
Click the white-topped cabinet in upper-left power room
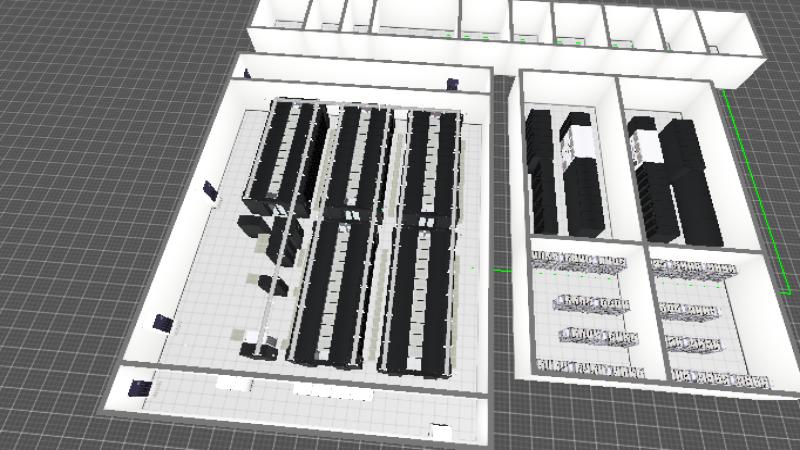[x=576, y=145]
